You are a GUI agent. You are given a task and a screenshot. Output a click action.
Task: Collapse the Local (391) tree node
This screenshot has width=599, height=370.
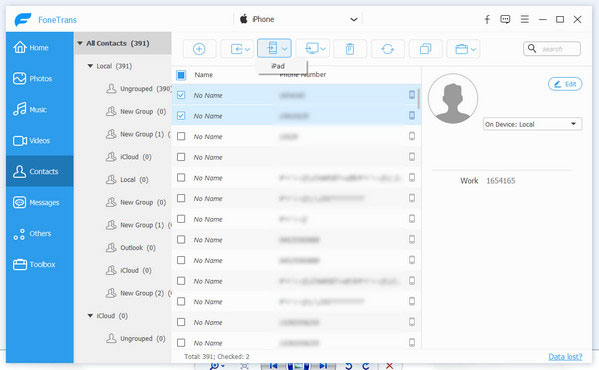(x=90, y=66)
